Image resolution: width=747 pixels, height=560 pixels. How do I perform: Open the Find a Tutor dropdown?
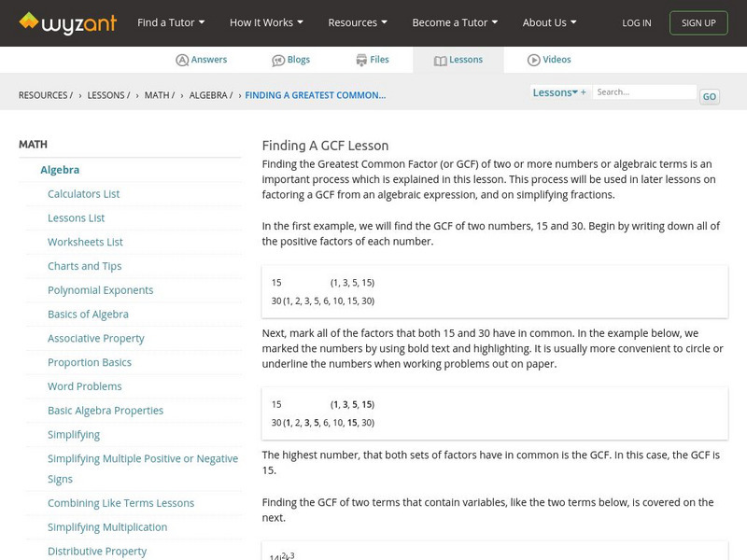[x=171, y=22]
